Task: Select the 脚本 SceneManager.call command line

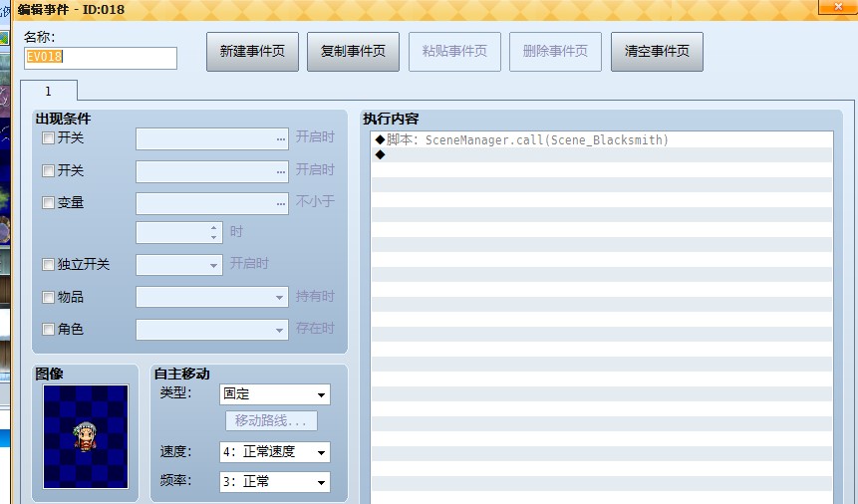Action: 602,140
